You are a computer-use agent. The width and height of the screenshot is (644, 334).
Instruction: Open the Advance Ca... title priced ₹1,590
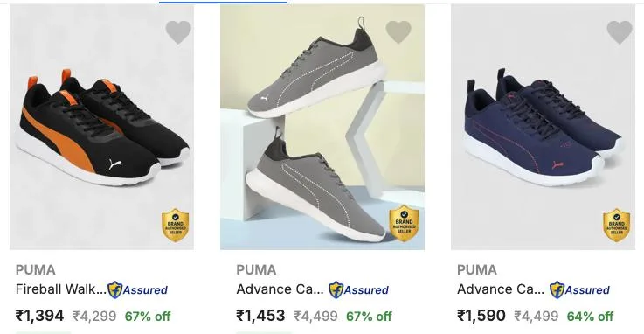tap(501, 289)
